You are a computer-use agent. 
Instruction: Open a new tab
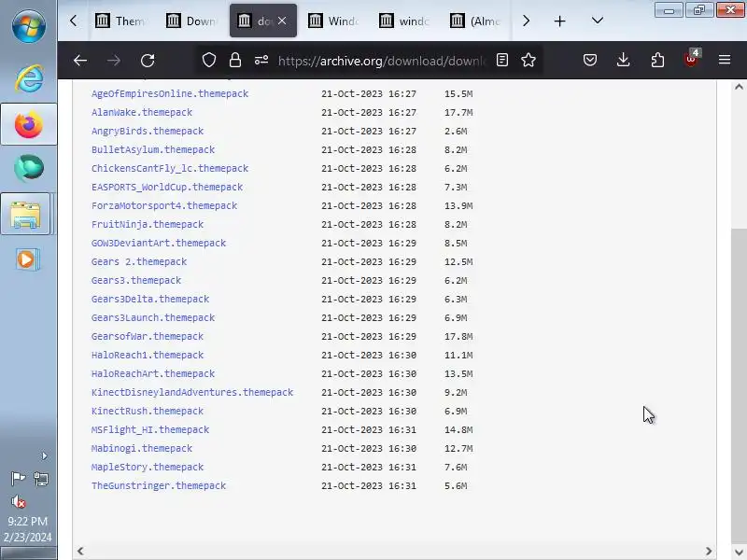tap(559, 21)
